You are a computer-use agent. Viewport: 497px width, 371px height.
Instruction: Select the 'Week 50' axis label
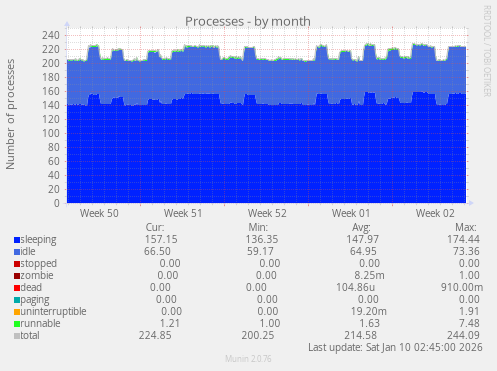coord(99,213)
